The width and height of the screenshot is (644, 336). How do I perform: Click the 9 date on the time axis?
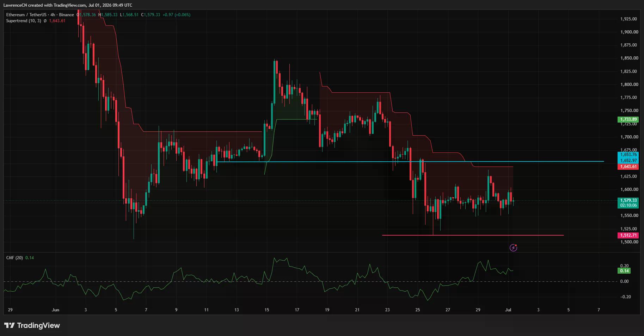(x=176, y=310)
